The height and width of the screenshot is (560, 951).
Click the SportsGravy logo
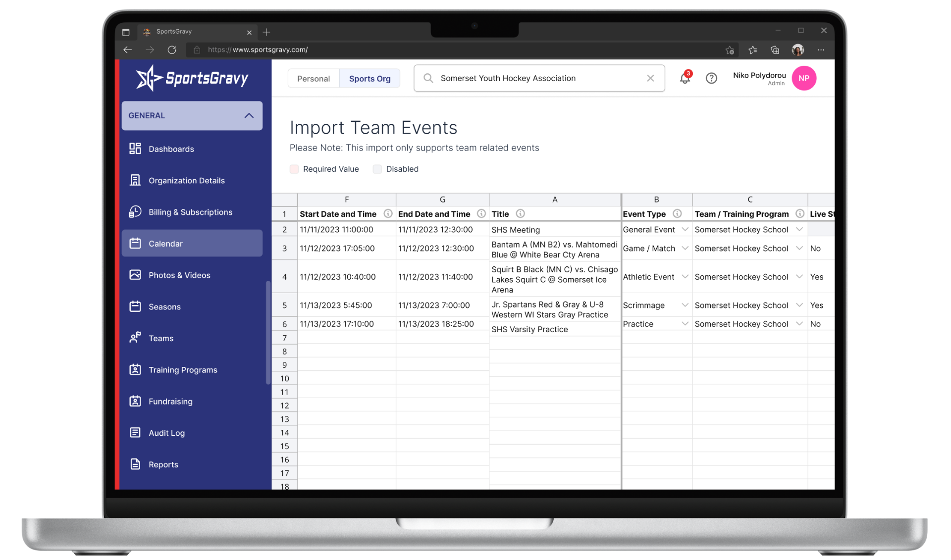click(192, 78)
